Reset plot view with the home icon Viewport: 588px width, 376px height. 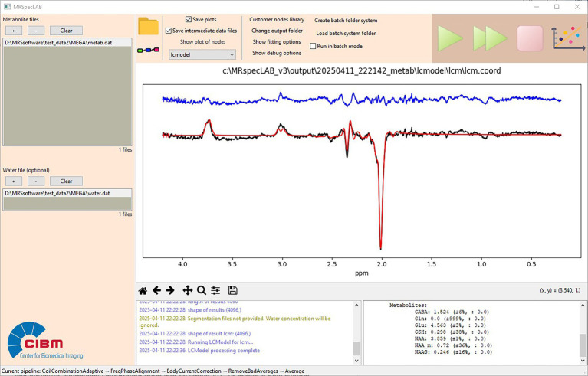143,290
